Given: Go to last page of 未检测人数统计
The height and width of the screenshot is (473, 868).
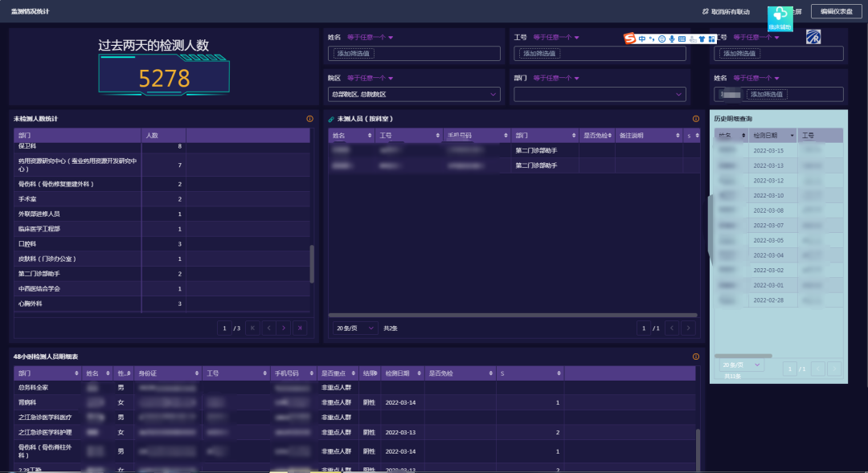Looking at the screenshot, I should [300, 328].
